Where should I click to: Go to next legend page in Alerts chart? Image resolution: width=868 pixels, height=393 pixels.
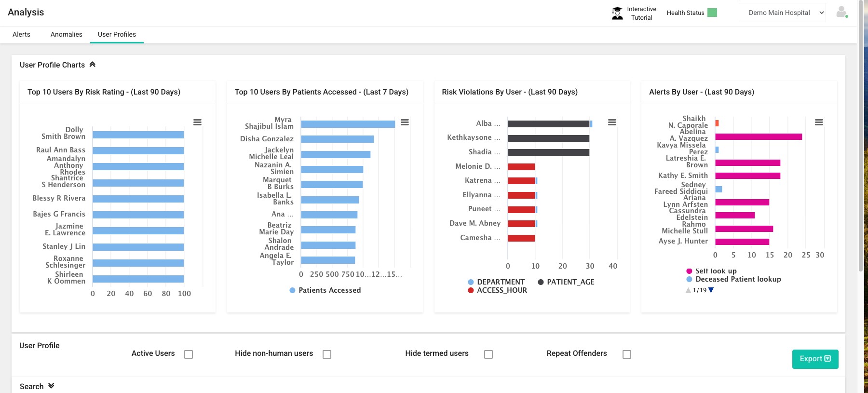(x=711, y=290)
